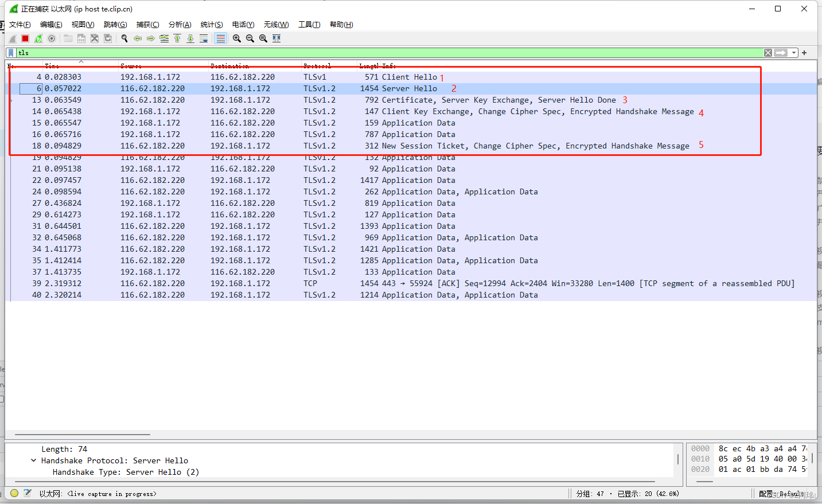This screenshot has height=504, width=822.
Task: Go to the first packet
Action: [177, 38]
